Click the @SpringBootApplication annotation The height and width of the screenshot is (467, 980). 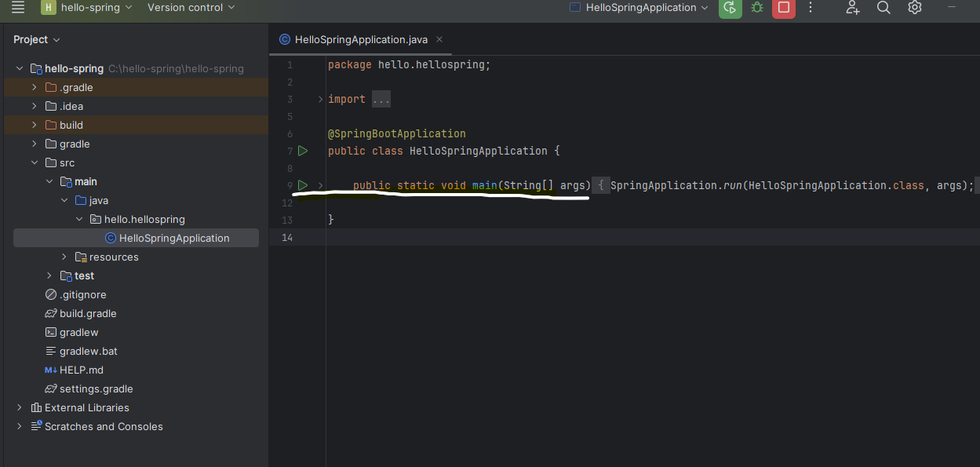pyautogui.click(x=397, y=133)
